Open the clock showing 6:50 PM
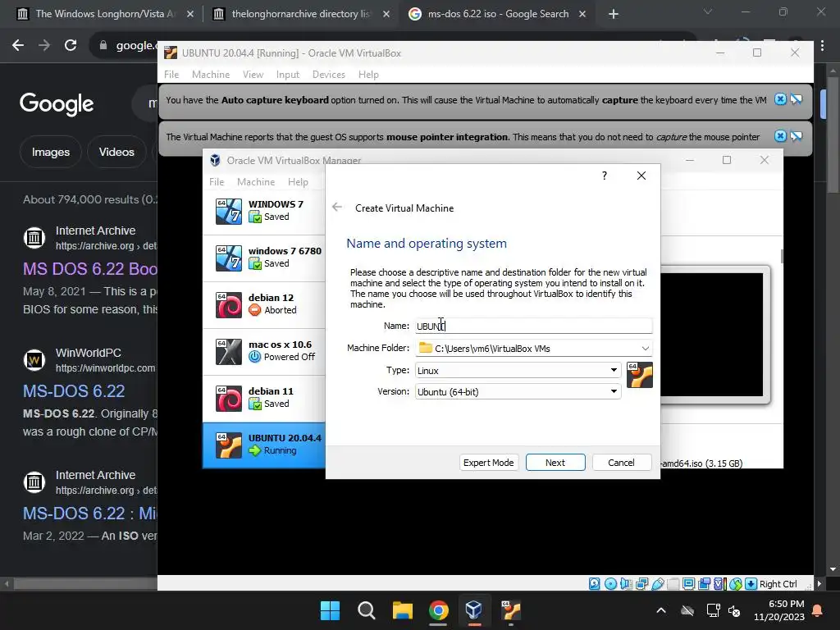 779,610
